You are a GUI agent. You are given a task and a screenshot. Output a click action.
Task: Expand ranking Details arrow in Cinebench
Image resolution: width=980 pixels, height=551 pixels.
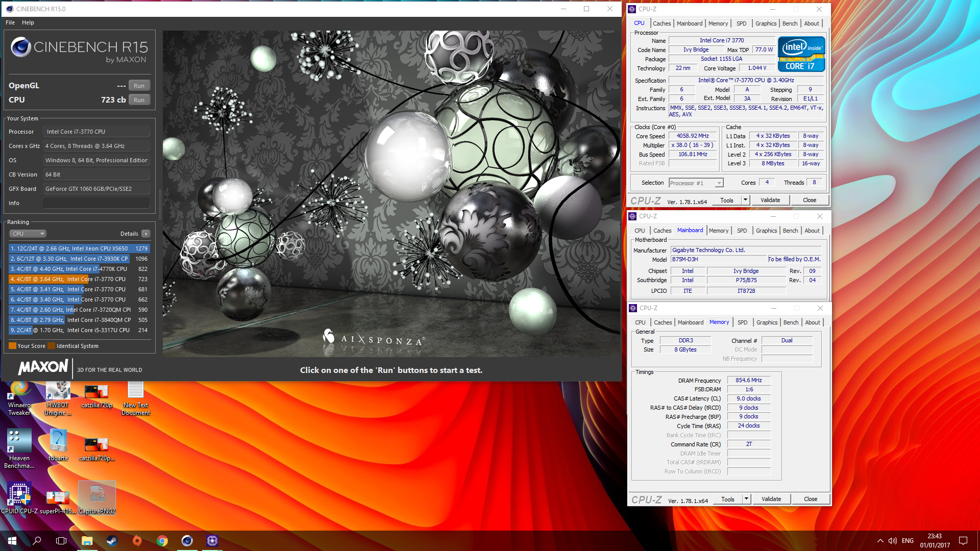point(146,234)
